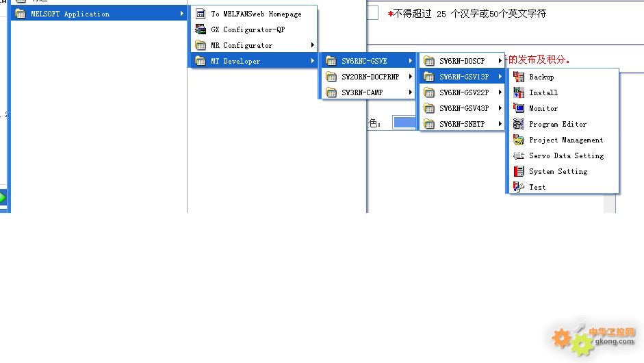Click the Monitor program icon

click(x=518, y=108)
